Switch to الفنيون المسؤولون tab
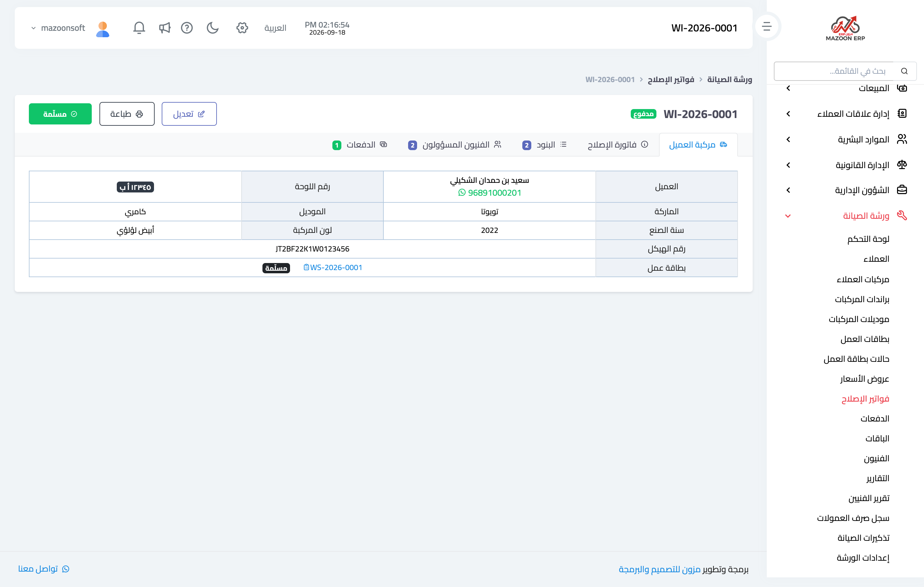The image size is (924, 587). click(455, 145)
